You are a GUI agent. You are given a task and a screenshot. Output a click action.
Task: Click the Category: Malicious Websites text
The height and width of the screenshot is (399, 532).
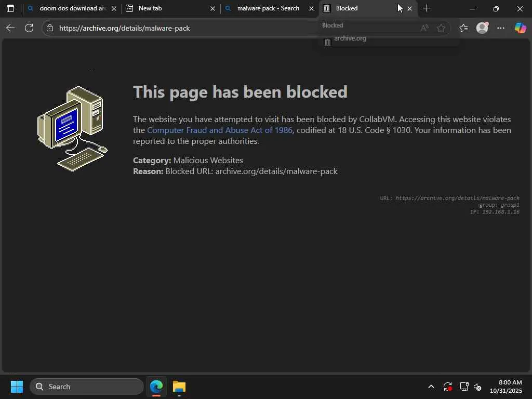point(188,160)
